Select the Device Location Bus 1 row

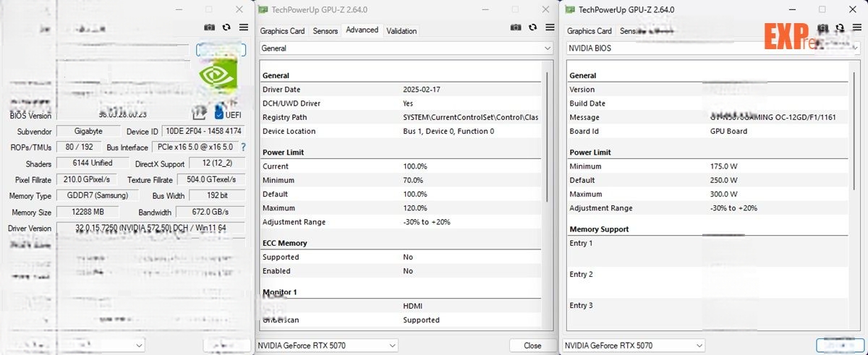[x=400, y=131]
